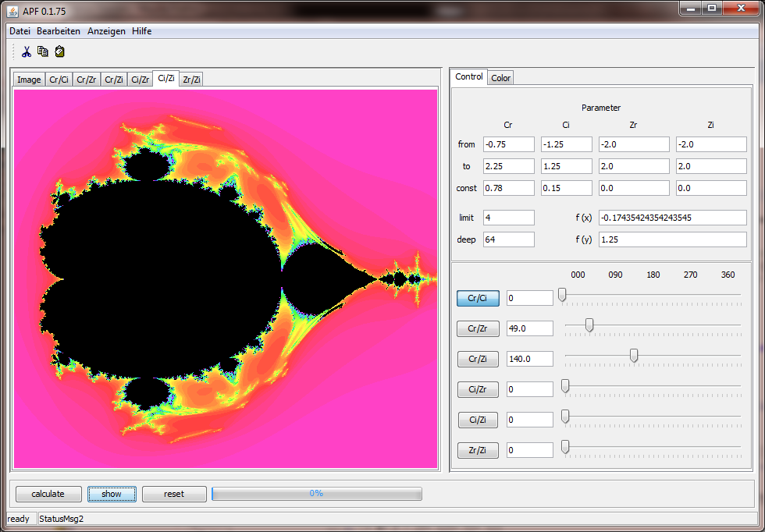Toggle the Zr/Zi rotation button
Screen dimensions: 765x532
(478, 450)
